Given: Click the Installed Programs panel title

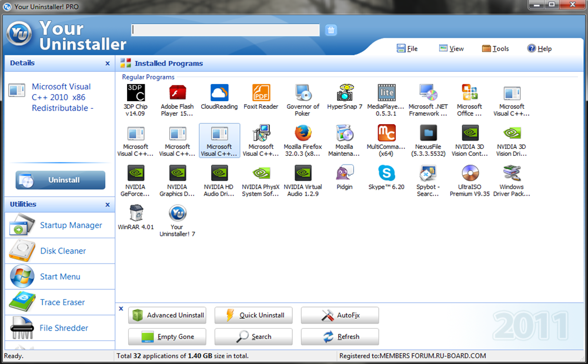Looking at the screenshot, I should pos(169,64).
